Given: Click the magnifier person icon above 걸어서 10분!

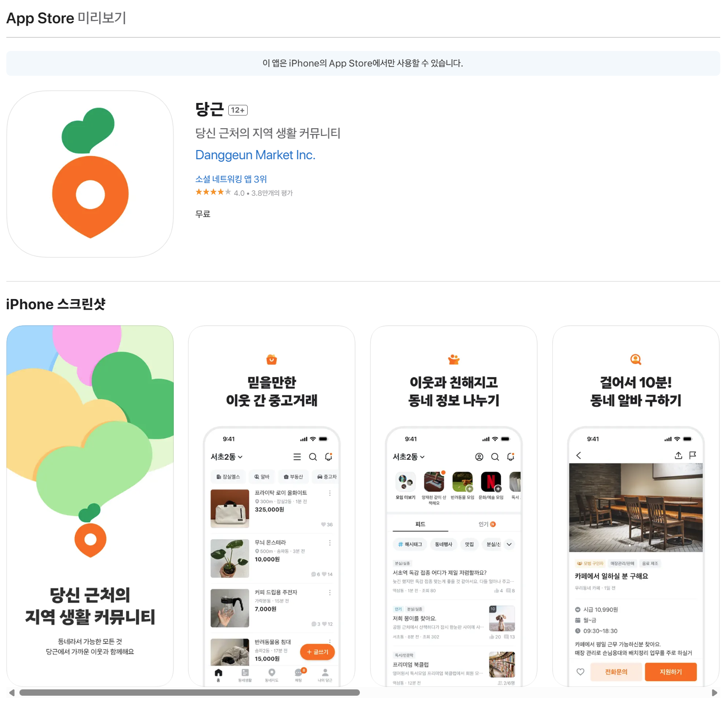Looking at the screenshot, I should pos(636,359).
